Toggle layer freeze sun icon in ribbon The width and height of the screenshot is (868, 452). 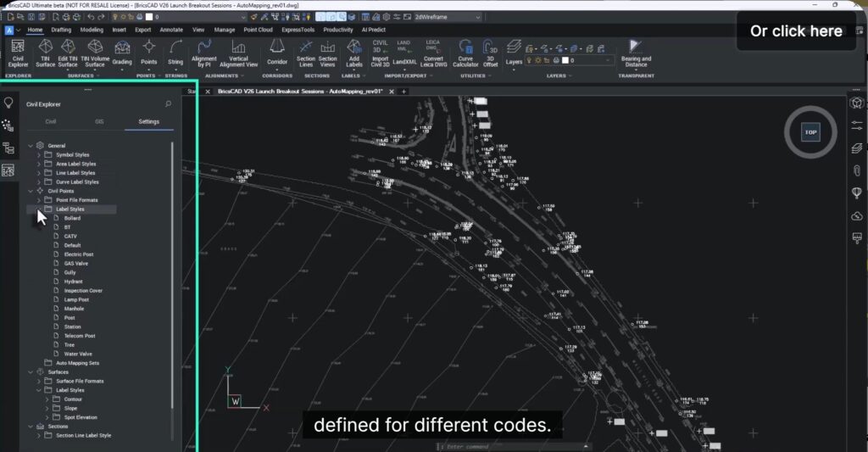click(537, 60)
